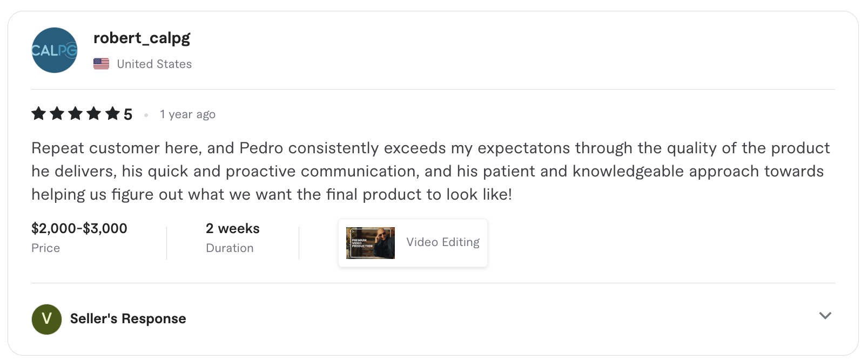Image resolution: width=868 pixels, height=361 pixels.
Task: Click the United States country label
Action: (154, 64)
